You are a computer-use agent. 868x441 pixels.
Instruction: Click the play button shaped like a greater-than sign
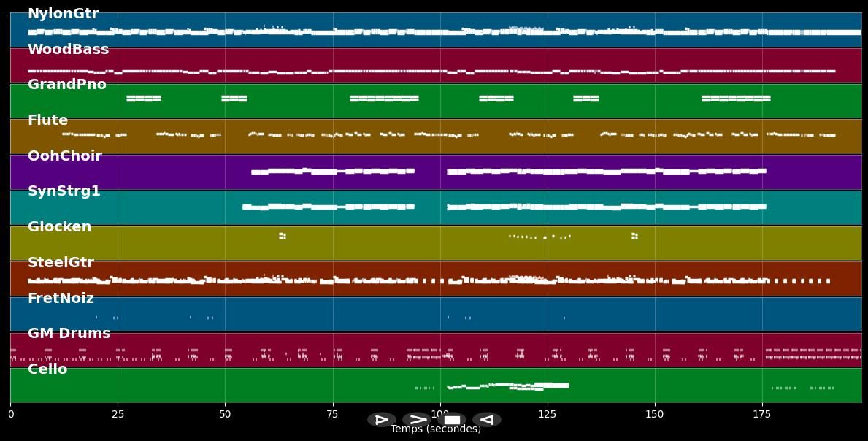pyautogui.click(x=416, y=420)
